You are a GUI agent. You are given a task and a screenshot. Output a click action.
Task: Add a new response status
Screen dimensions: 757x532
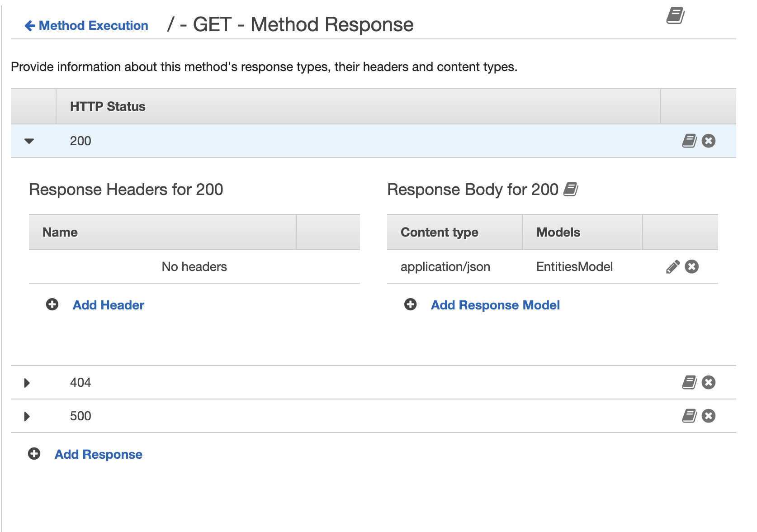[x=98, y=454]
